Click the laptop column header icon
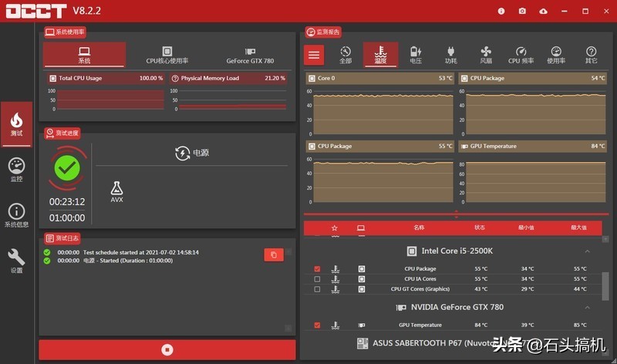The width and height of the screenshot is (617, 364). tap(361, 228)
